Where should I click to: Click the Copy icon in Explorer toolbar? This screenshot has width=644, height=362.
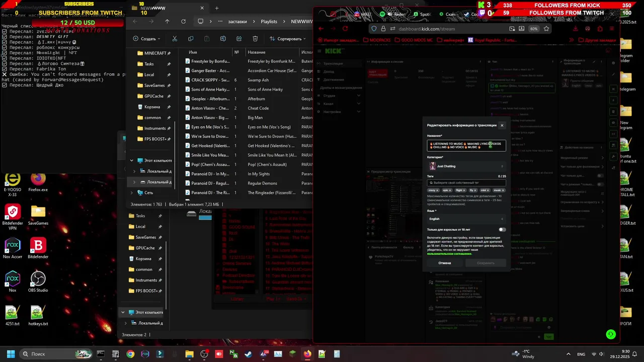[x=191, y=39]
